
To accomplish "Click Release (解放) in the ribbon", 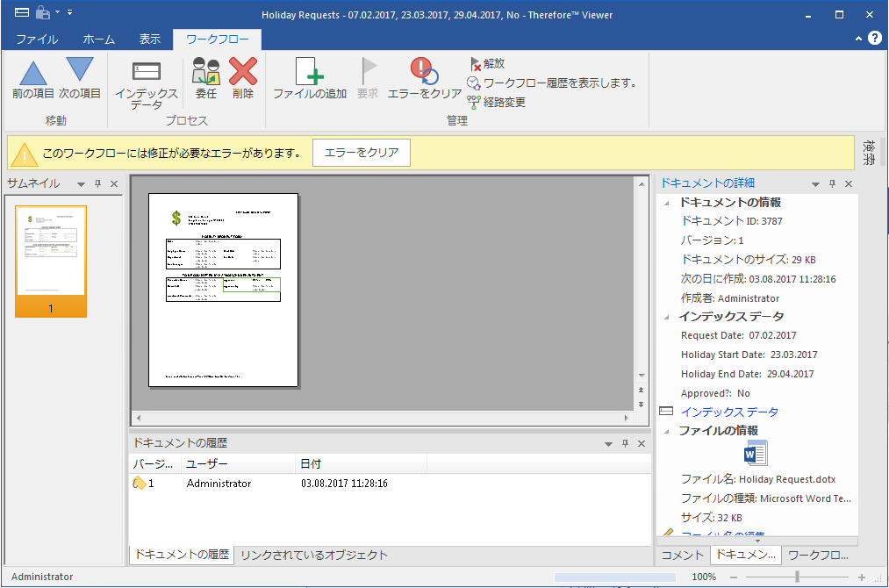I will pyautogui.click(x=487, y=63).
